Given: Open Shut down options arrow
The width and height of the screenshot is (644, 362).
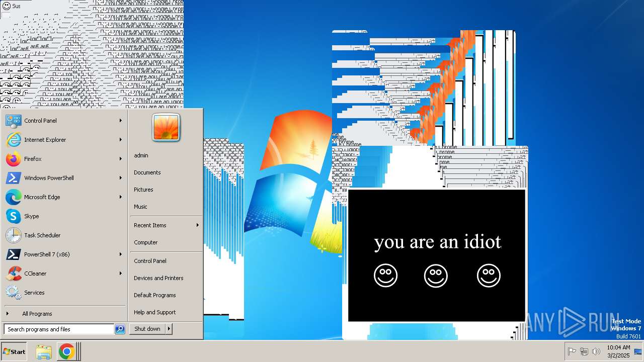Looking at the screenshot, I should coord(169,329).
